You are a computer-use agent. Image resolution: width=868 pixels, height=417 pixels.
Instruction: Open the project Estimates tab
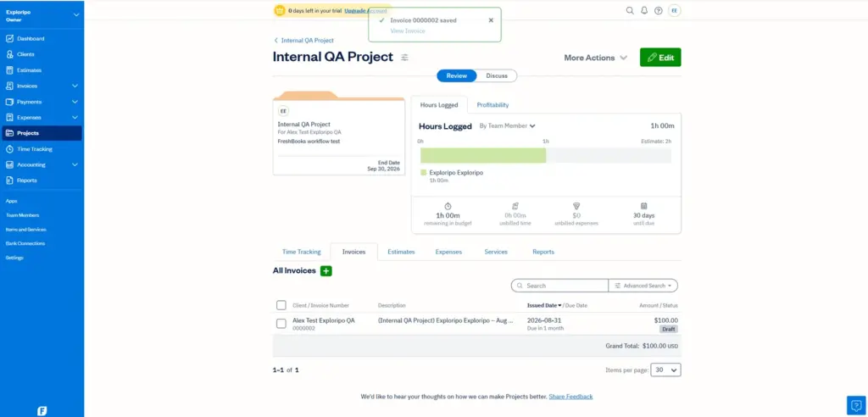401,252
